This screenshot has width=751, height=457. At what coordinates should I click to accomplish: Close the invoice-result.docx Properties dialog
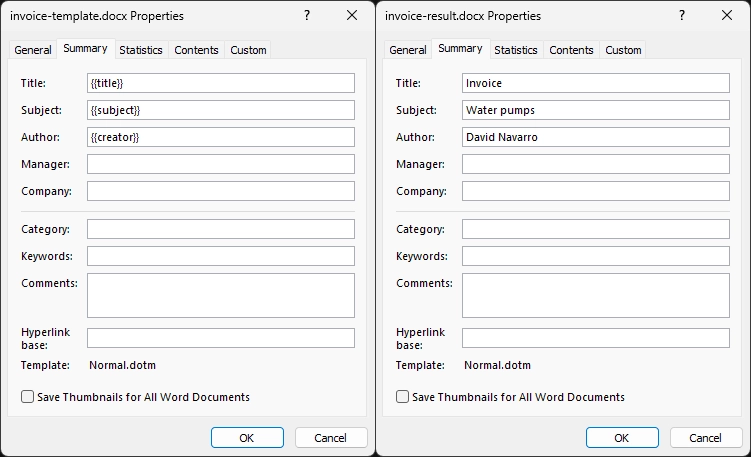click(x=727, y=15)
